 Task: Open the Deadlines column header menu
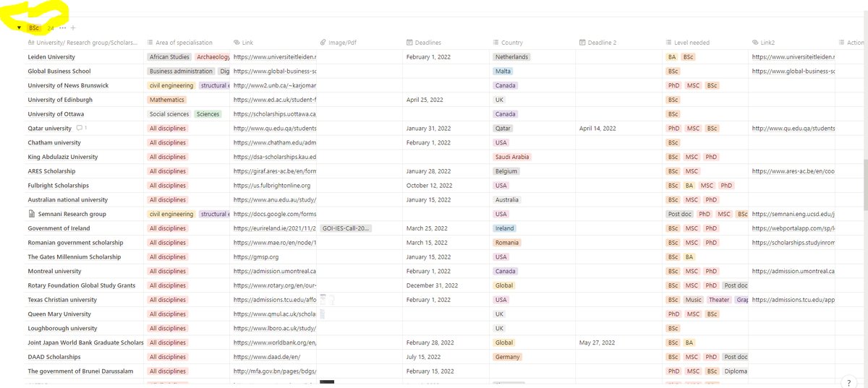pos(424,43)
